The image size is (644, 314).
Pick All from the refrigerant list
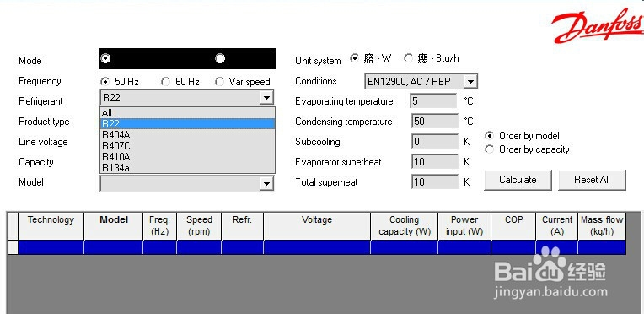coord(187,113)
